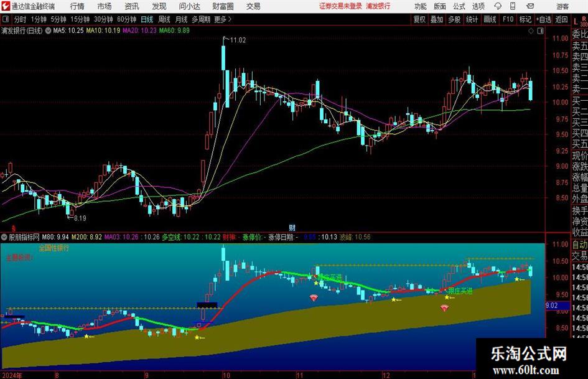Screen dimensions: 588x379
Task: Add stock with +自选 button
Action: tap(544, 19)
